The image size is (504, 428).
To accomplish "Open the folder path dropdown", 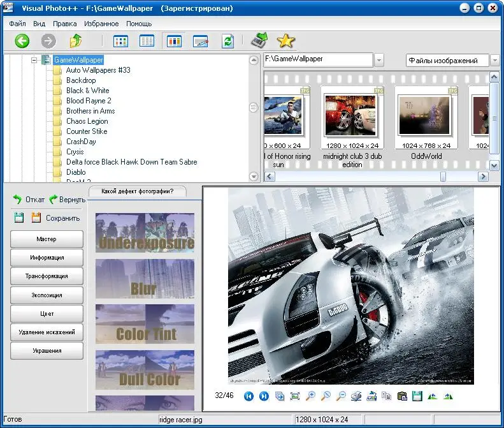I will [x=379, y=60].
